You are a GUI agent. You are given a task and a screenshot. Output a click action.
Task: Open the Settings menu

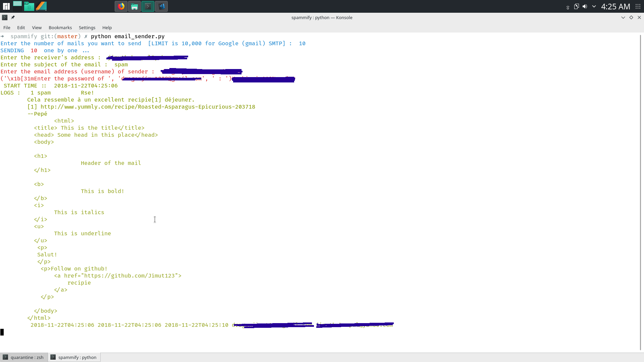tap(87, 27)
